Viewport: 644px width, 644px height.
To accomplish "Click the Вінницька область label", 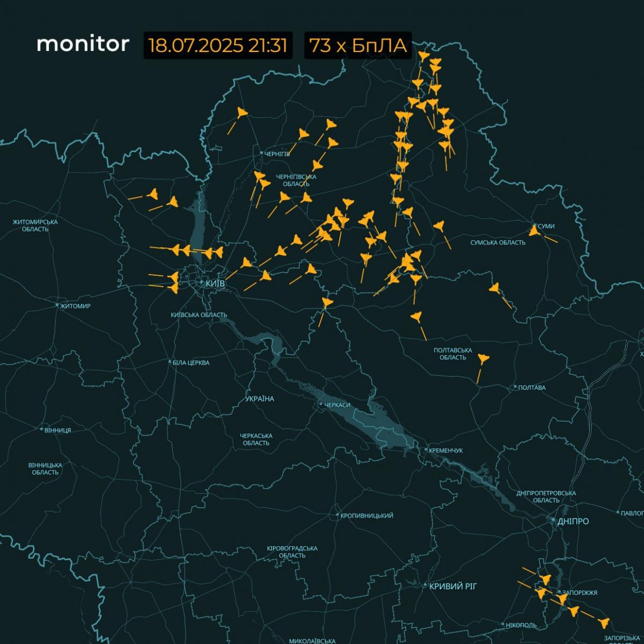I will (45, 469).
